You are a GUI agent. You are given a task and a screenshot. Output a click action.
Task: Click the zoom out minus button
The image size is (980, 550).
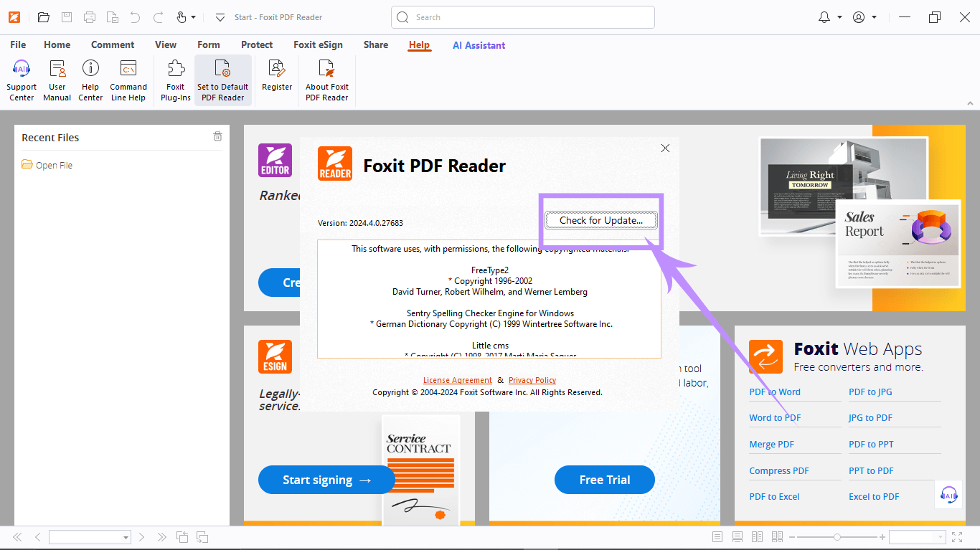(793, 537)
